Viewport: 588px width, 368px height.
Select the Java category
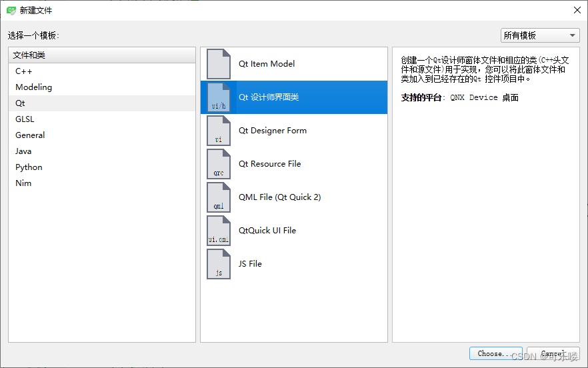(23, 151)
